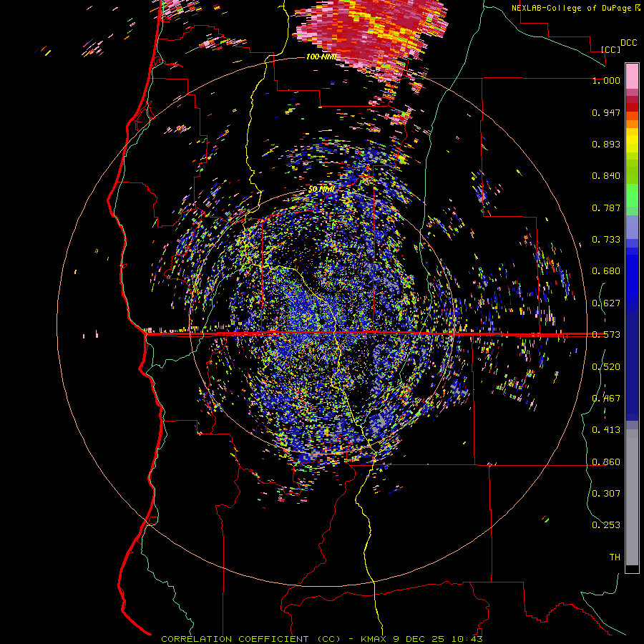The width and height of the screenshot is (644, 644).
Task: Click the 100 NMI range ring label
Action: [x=321, y=57]
